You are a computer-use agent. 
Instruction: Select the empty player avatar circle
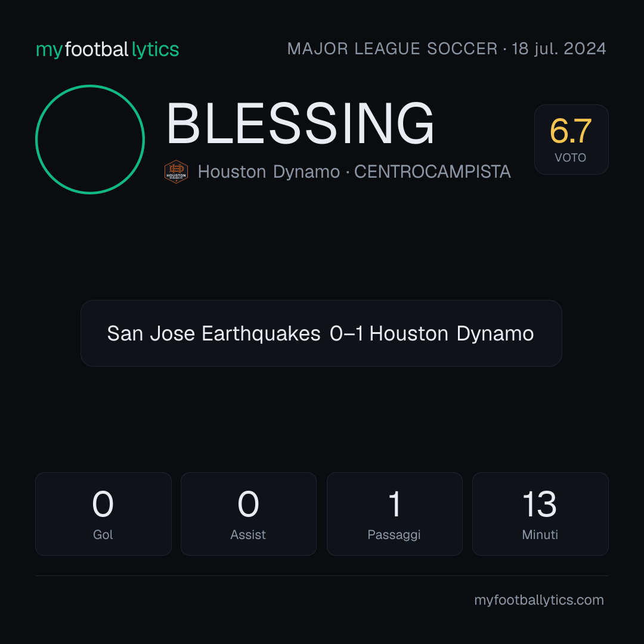point(90,140)
